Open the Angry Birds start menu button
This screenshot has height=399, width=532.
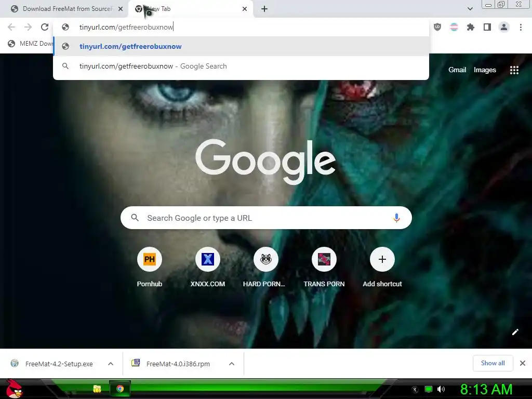coord(14,389)
